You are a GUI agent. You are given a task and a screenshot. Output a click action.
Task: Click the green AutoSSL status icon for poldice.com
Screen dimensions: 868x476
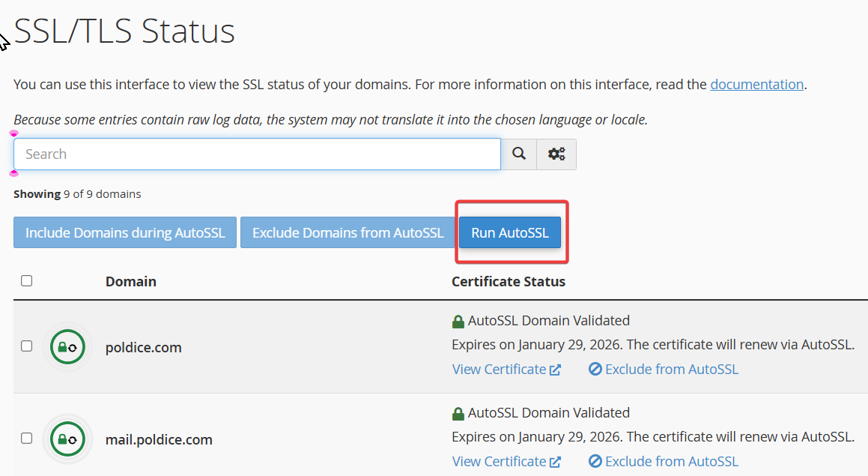pyautogui.click(x=67, y=347)
